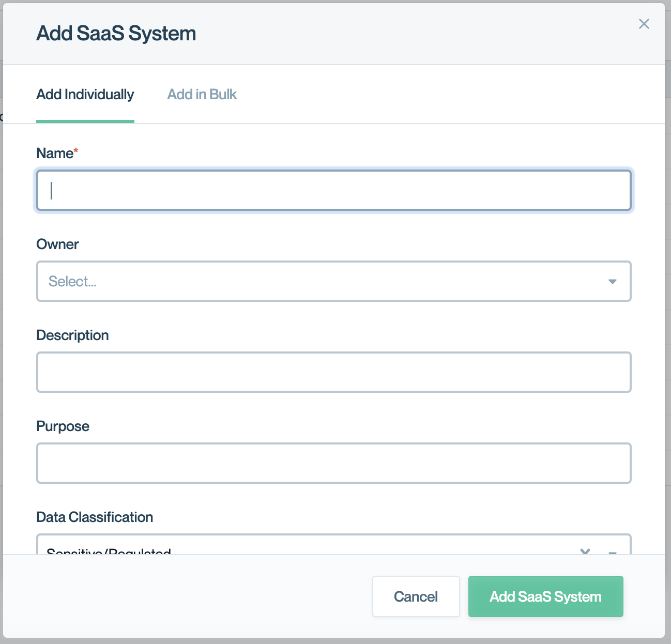Click the Name field label
Screen dimensions: 671x644
pyautogui.click(x=55, y=154)
